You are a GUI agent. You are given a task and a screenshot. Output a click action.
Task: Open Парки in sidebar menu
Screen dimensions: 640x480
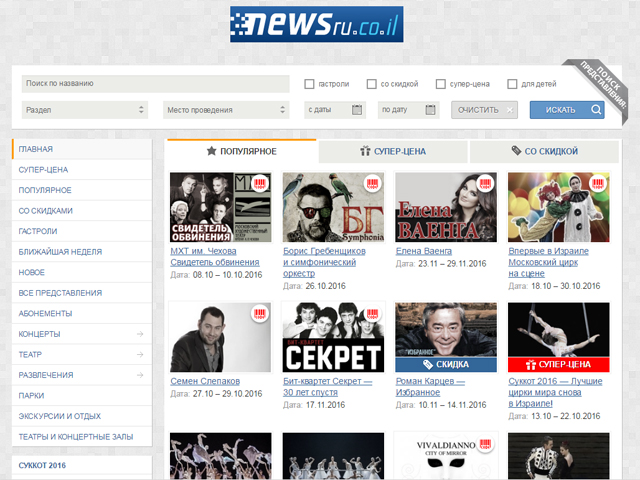(x=82, y=396)
